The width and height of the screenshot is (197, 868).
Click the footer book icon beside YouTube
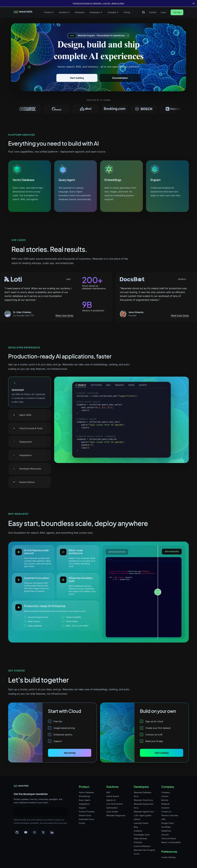coord(34,832)
